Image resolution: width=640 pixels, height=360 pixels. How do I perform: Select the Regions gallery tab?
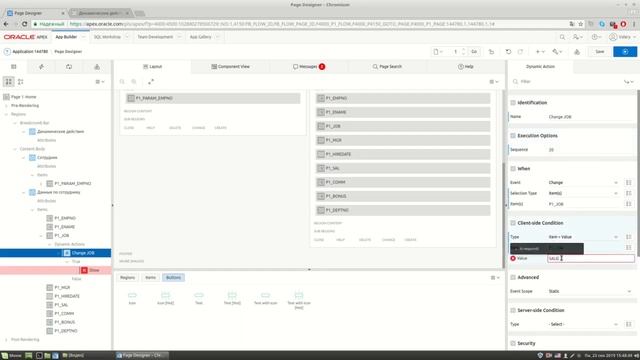pyautogui.click(x=127, y=278)
